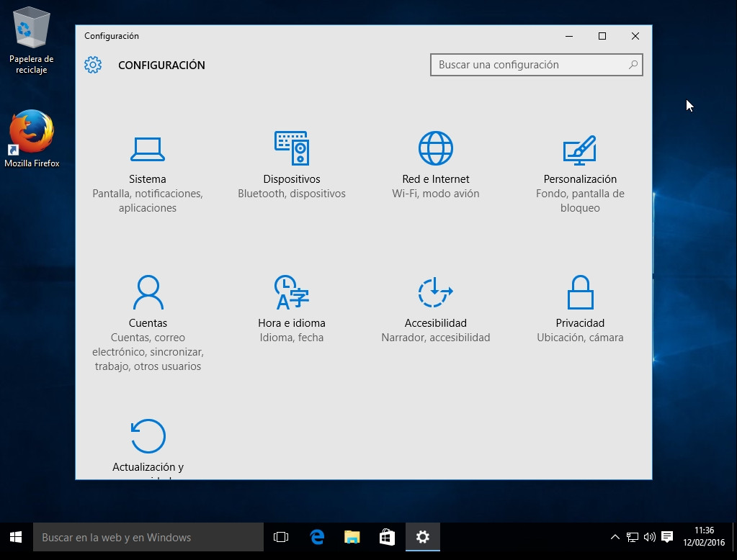This screenshot has height=560, width=737.
Task: Select the Red e Internet globe icon
Action: (x=436, y=149)
